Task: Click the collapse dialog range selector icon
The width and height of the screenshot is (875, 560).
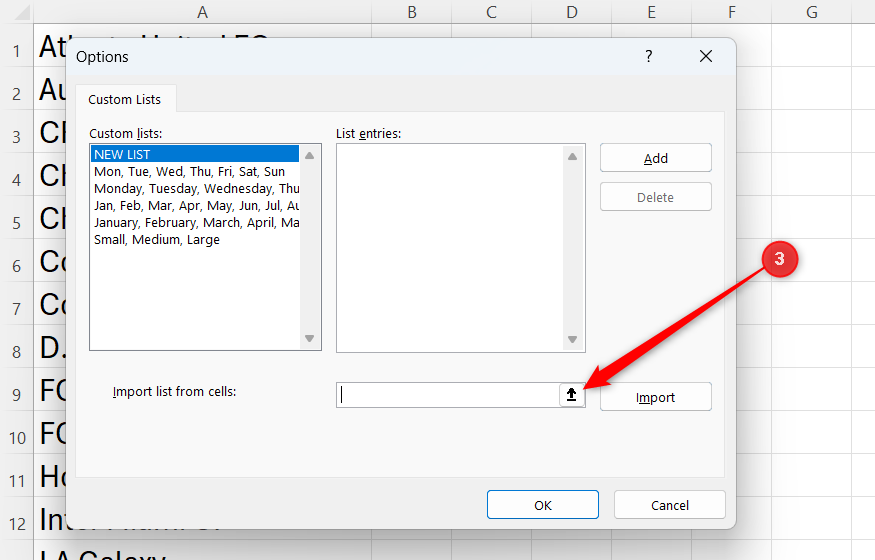Action: [x=571, y=395]
